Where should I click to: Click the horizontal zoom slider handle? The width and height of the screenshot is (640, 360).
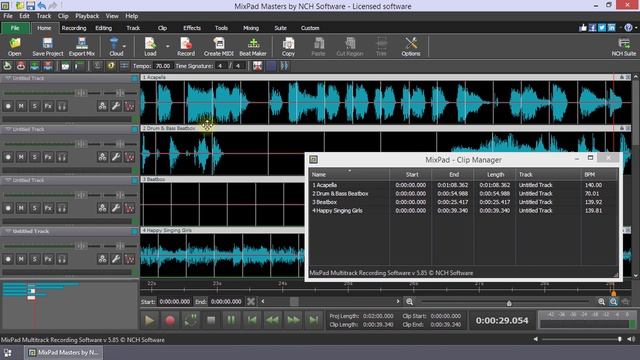(x=509, y=302)
